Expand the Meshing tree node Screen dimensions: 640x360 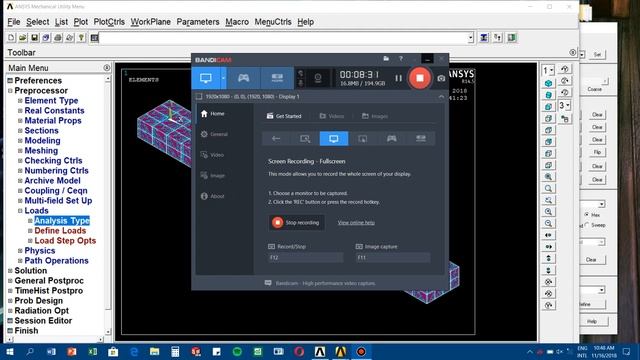click(x=20, y=151)
